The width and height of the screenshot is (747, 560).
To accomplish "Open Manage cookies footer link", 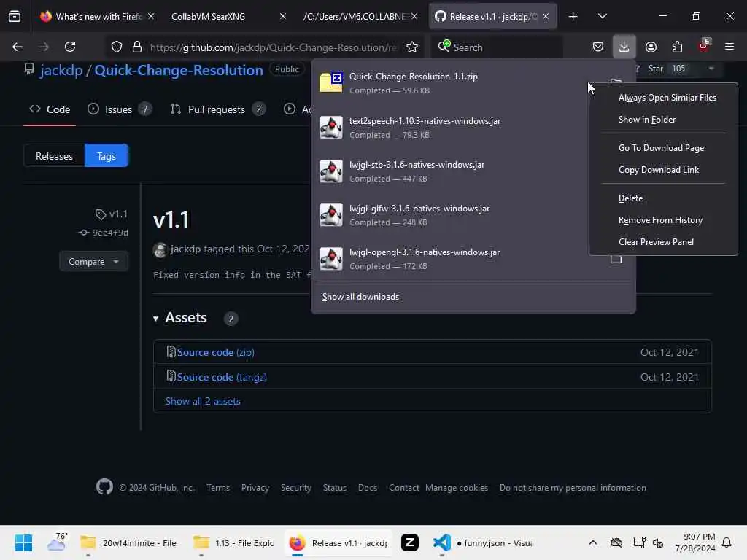I will coord(457,488).
